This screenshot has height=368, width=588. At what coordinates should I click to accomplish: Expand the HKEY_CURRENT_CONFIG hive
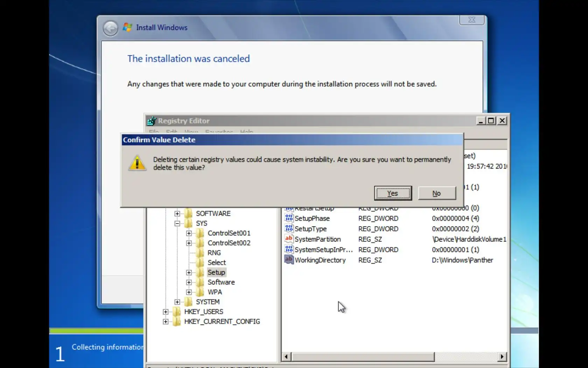click(x=166, y=321)
